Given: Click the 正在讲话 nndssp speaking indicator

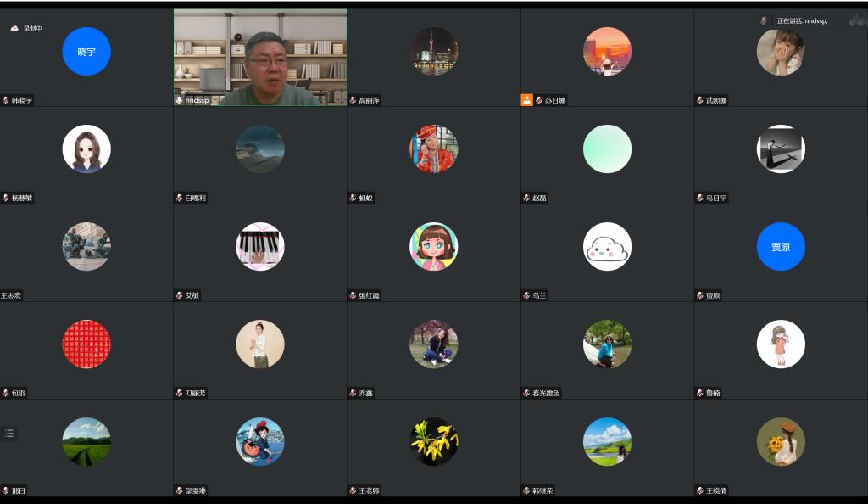Looking at the screenshot, I should tap(800, 20).
